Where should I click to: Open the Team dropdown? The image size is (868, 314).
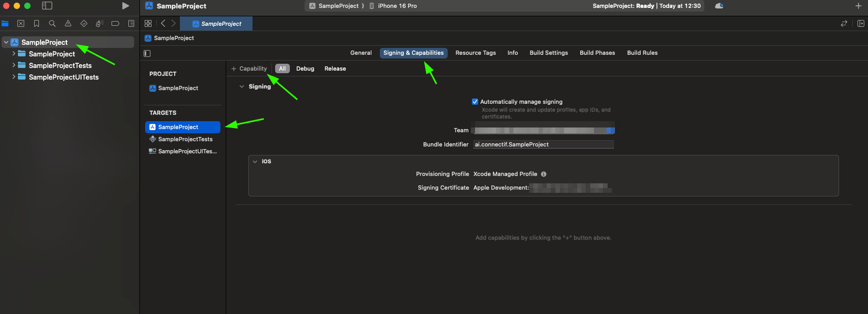point(544,130)
